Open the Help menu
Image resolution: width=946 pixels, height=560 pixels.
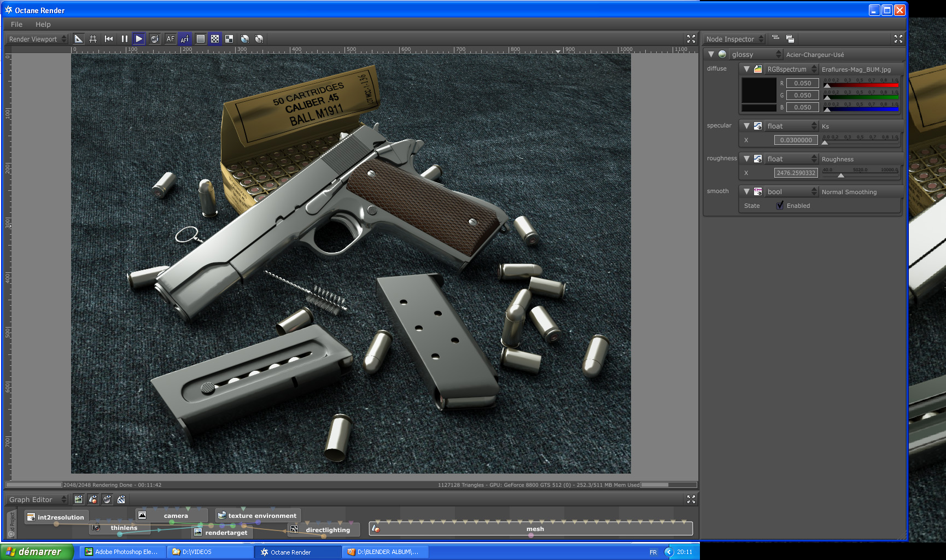click(x=43, y=24)
